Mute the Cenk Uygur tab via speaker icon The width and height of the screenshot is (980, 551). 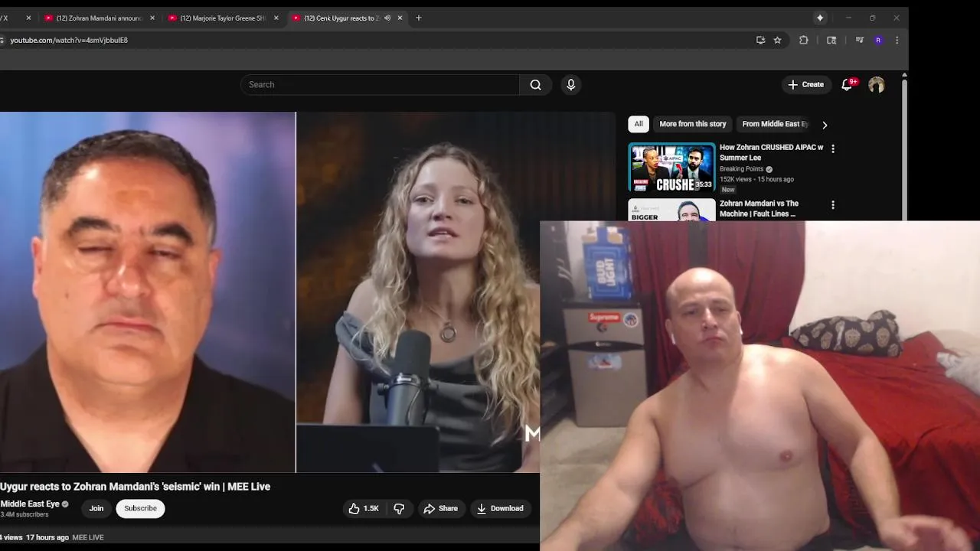coord(387,18)
